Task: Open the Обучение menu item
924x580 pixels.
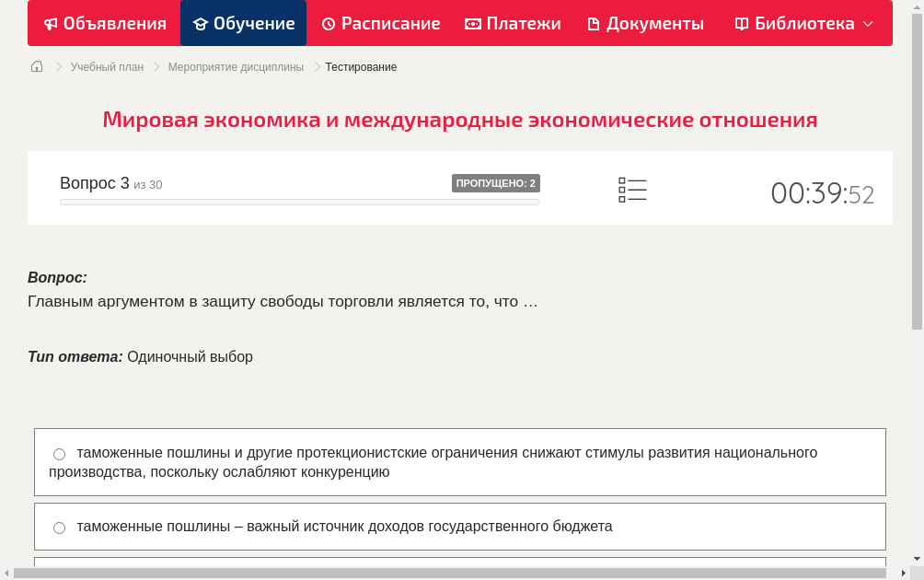Action: [243, 23]
